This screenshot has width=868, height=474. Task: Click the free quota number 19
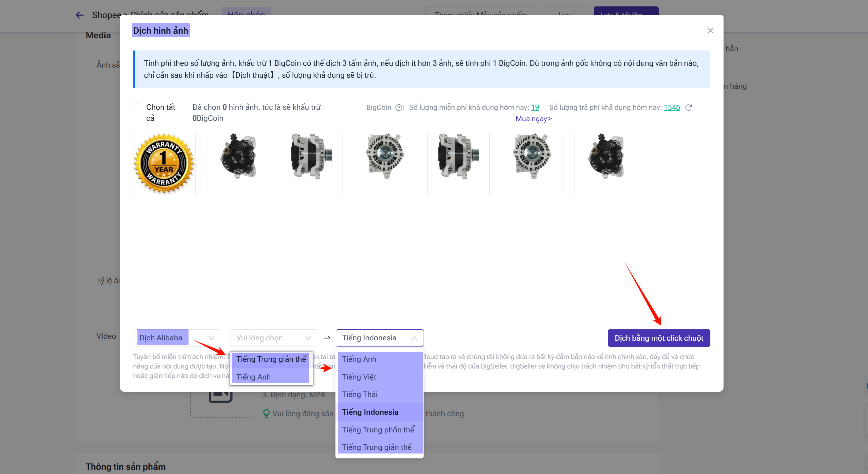pos(535,107)
